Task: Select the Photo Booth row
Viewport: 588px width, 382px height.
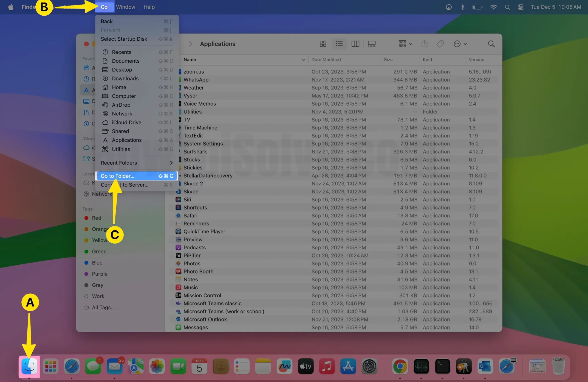Action: tap(334, 272)
